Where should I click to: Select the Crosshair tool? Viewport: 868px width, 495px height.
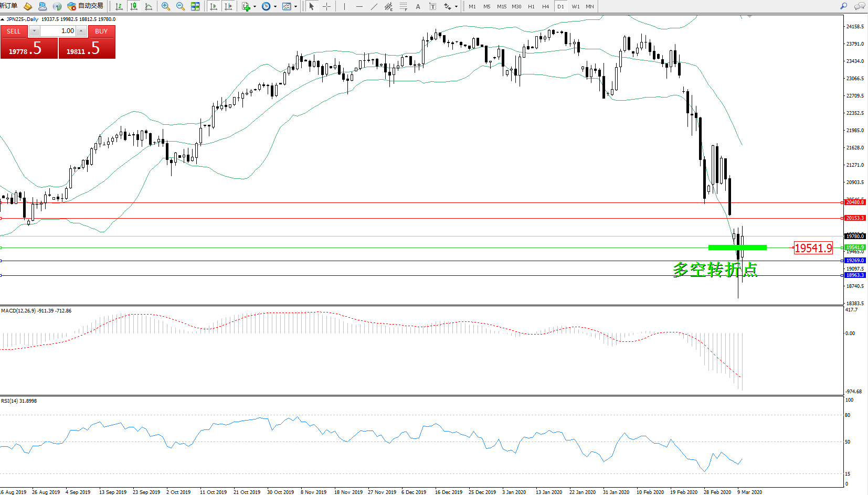click(x=326, y=6)
